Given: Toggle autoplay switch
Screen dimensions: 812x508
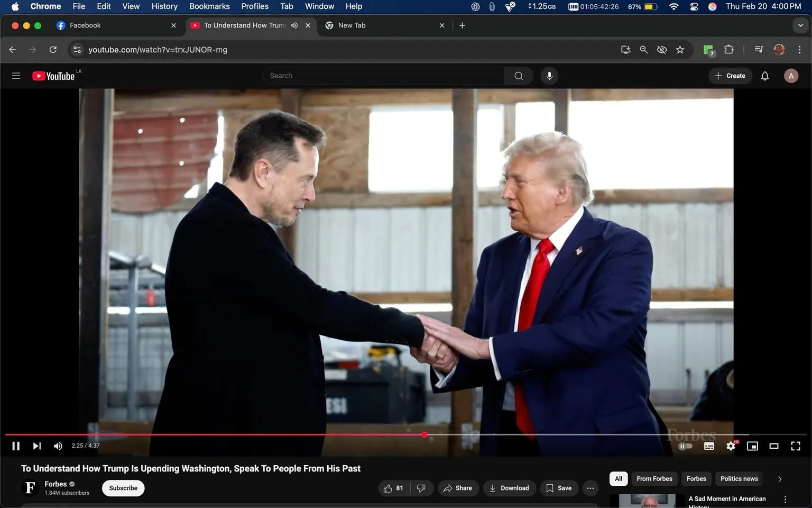Looking at the screenshot, I should (685, 446).
